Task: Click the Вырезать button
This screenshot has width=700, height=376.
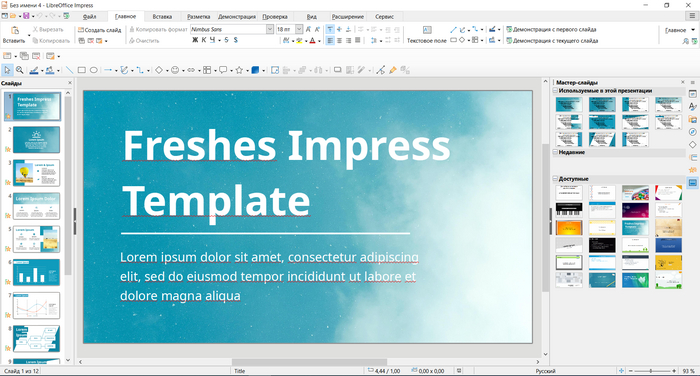Action: [x=48, y=29]
